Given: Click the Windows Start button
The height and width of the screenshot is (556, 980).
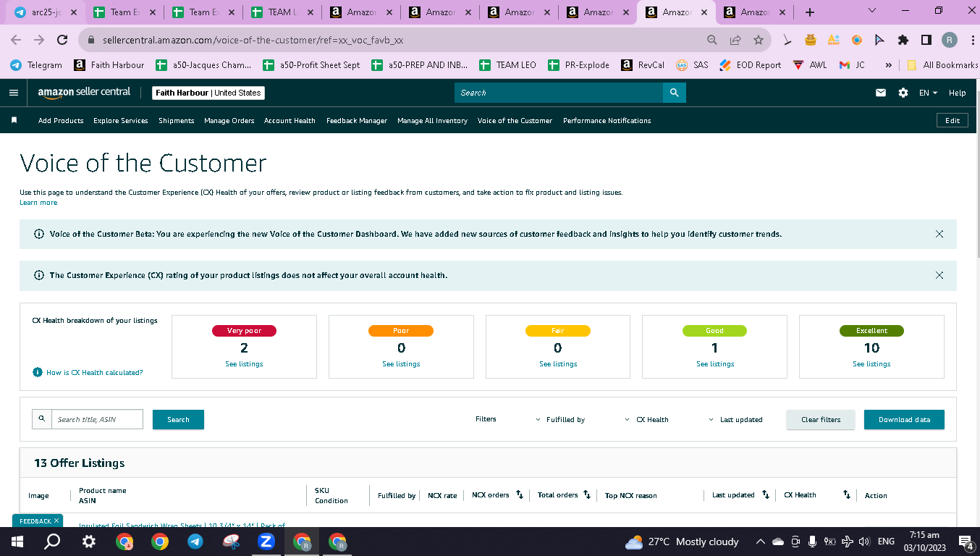Looking at the screenshot, I should 17,542.
